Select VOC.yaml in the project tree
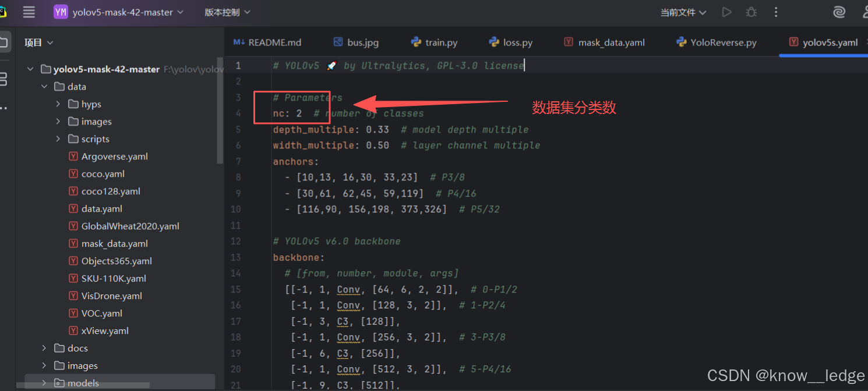Image resolution: width=868 pixels, height=391 pixels. 102,314
